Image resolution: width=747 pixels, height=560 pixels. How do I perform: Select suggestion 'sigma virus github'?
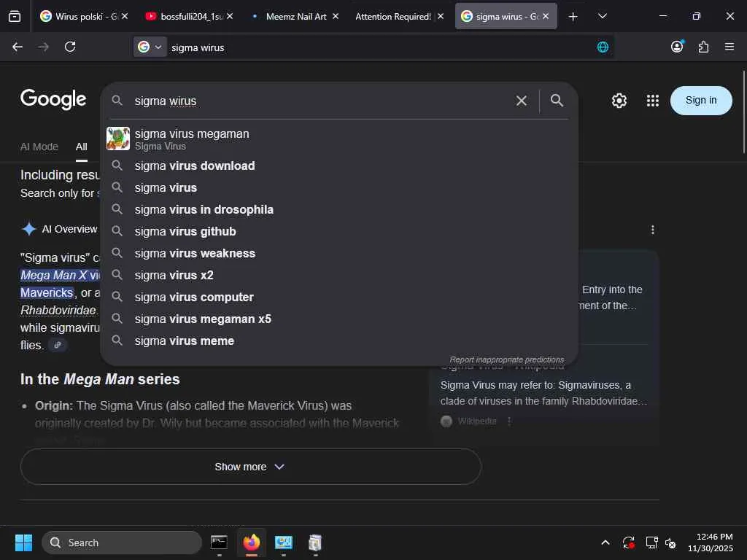click(340, 231)
